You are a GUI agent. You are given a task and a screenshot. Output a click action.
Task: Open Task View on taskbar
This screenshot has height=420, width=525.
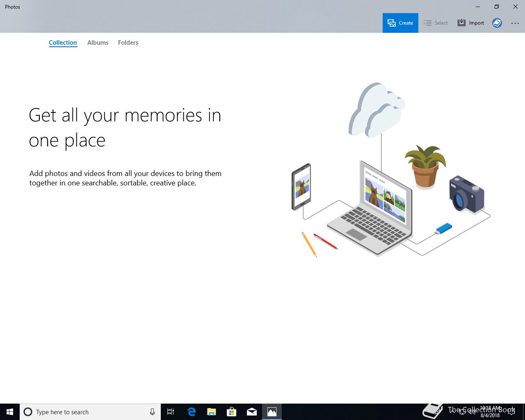pos(171,412)
